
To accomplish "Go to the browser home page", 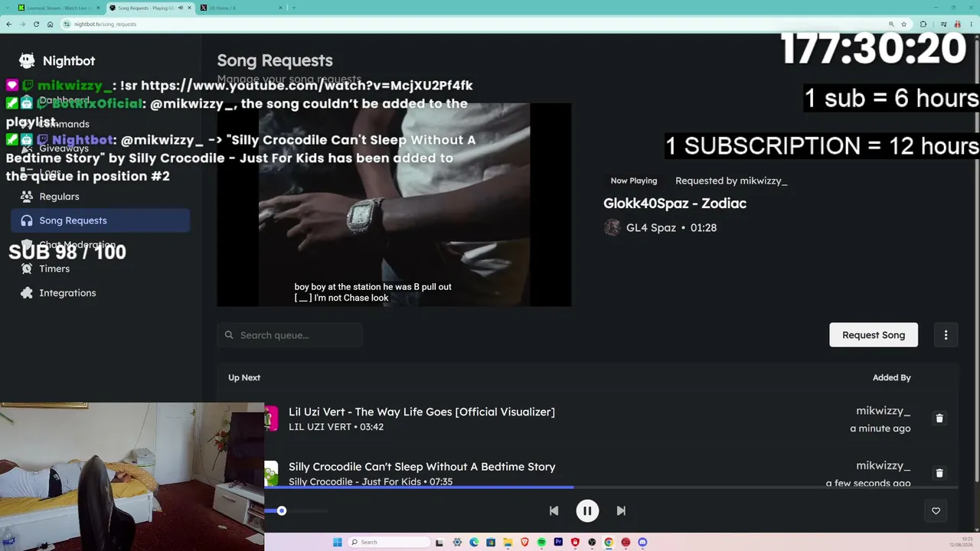I will (x=50, y=24).
